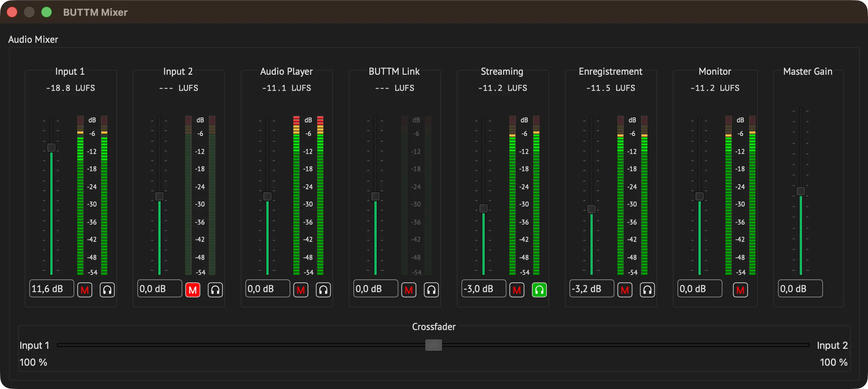Click the Input 1 -18.8 LUFS reading
This screenshot has width=868, height=389.
click(x=71, y=88)
